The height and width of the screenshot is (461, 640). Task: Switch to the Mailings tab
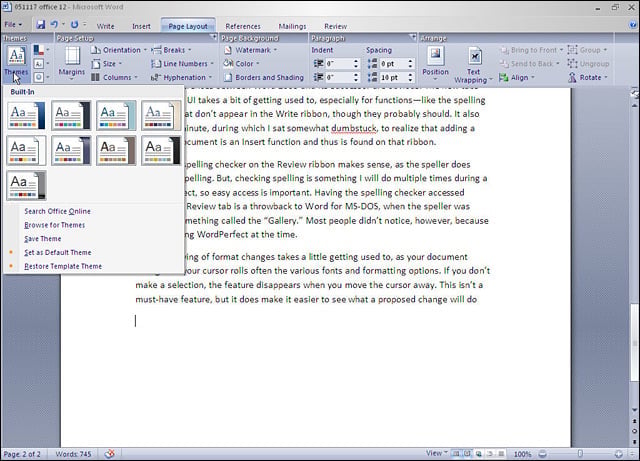[x=292, y=26]
